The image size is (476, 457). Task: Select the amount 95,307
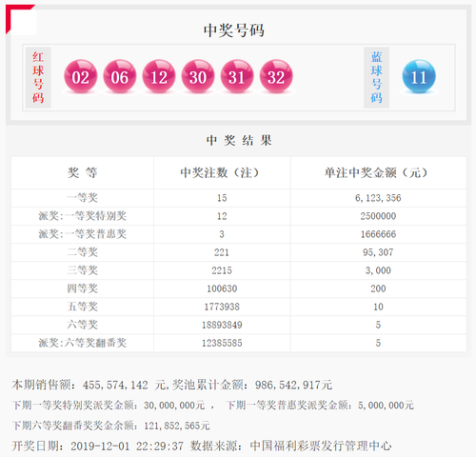(x=378, y=252)
